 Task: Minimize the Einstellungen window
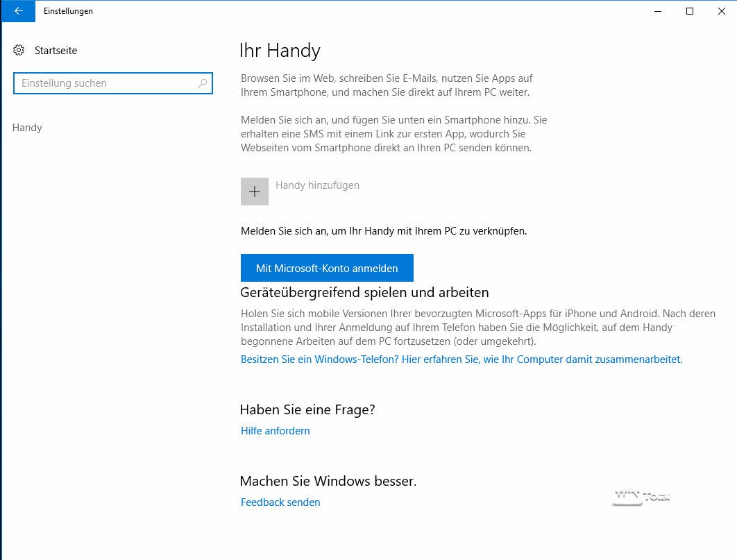click(x=658, y=11)
